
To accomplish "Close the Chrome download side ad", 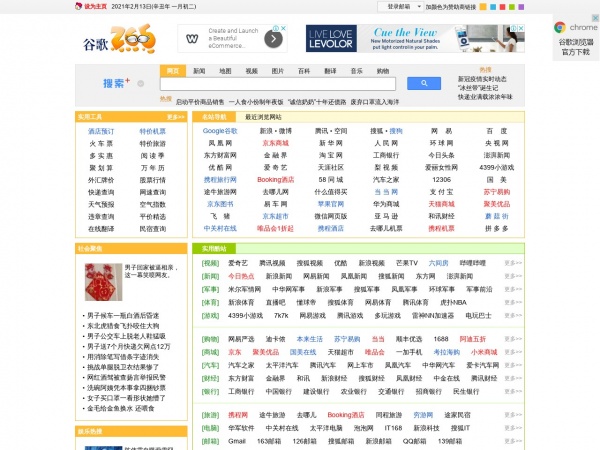I will click(x=595, y=18).
